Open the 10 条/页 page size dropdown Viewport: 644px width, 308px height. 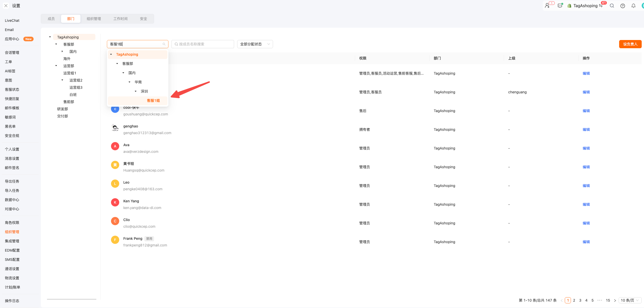click(630, 300)
